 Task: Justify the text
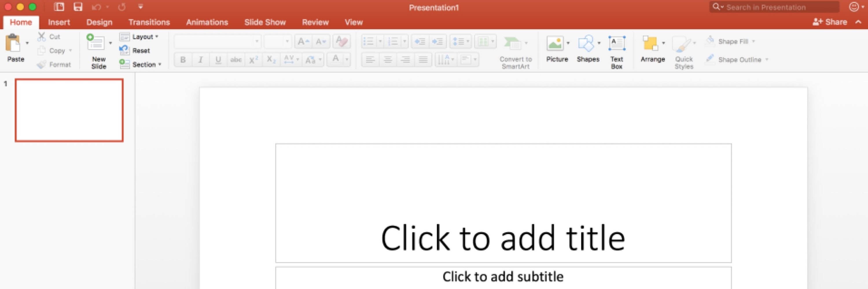point(423,60)
